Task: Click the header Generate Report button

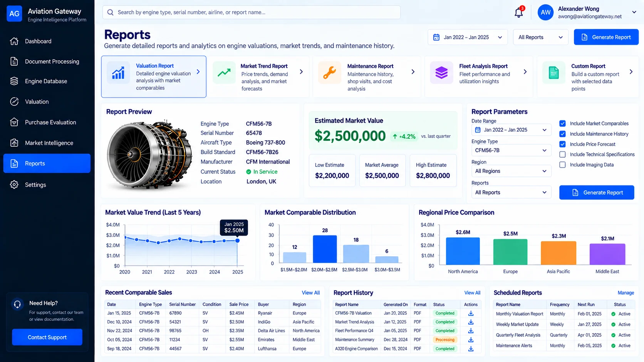Action: [606, 37]
